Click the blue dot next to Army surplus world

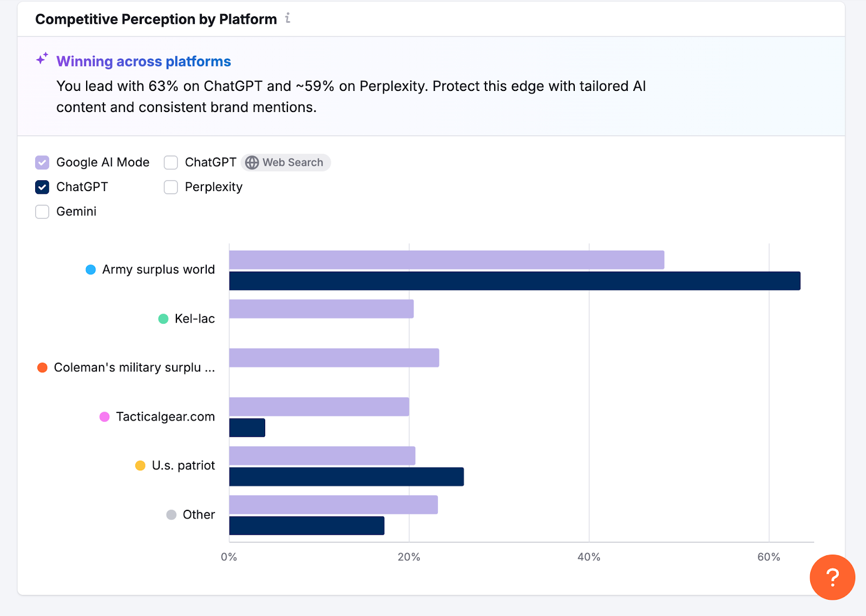coord(90,269)
